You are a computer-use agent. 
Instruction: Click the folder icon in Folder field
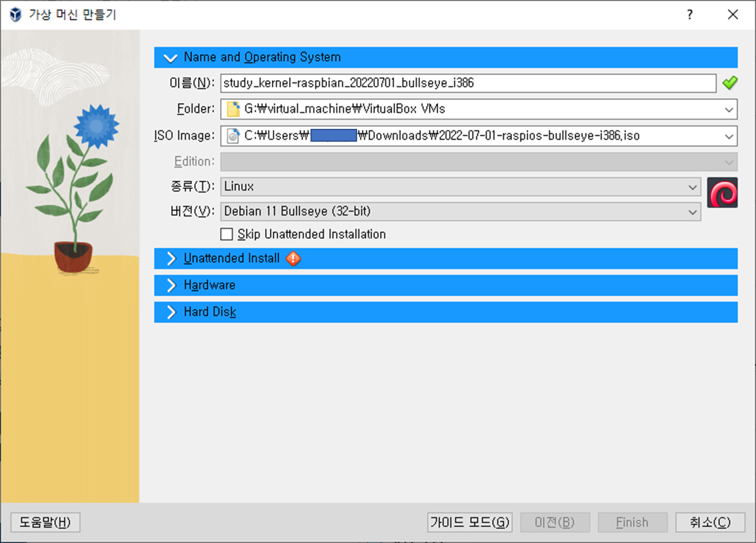coord(233,109)
